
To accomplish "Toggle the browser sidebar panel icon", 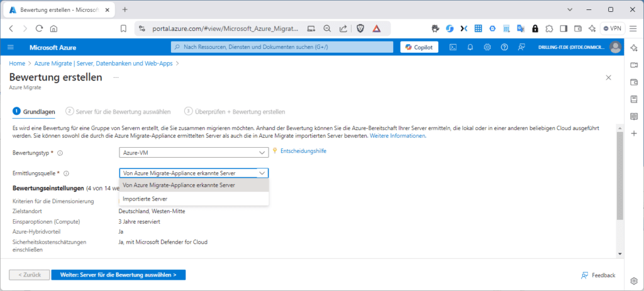I will [563, 29].
